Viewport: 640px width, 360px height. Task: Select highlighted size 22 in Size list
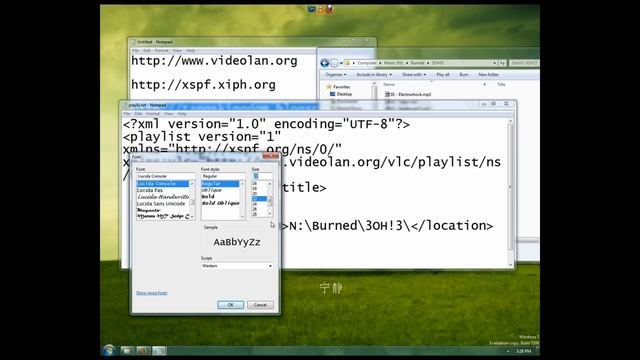click(x=259, y=199)
